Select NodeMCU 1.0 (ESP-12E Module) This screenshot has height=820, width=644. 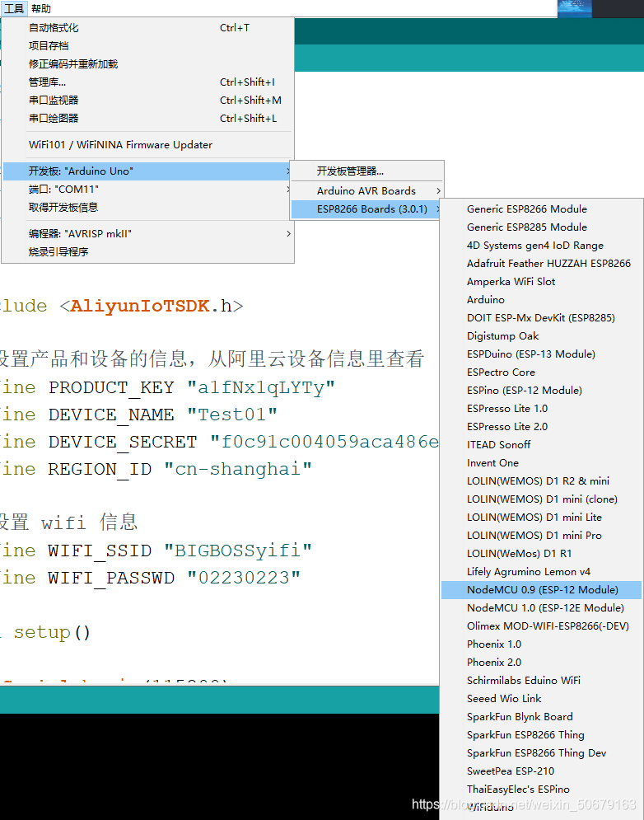pyautogui.click(x=542, y=608)
